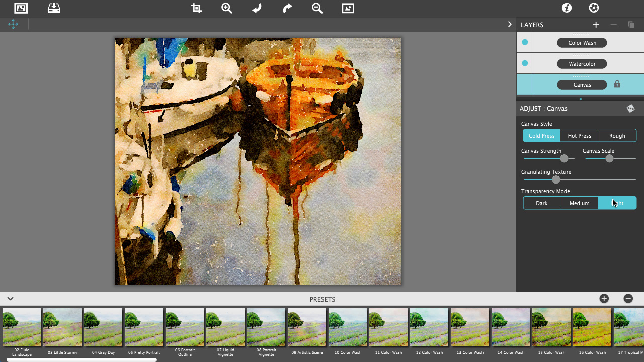This screenshot has height=362, width=644.
Task: Open the help lifebuoy icon
Action: point(594,8)
